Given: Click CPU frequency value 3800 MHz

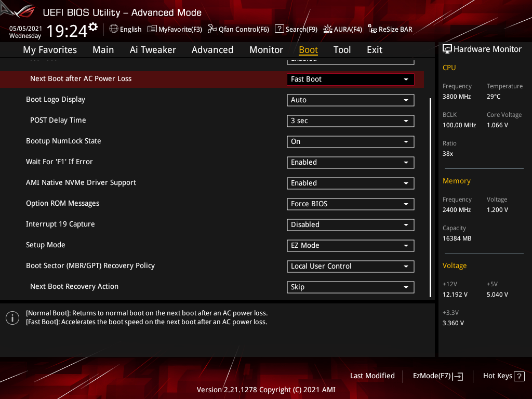Looking at the screenshot, I should tap(456, 97).
